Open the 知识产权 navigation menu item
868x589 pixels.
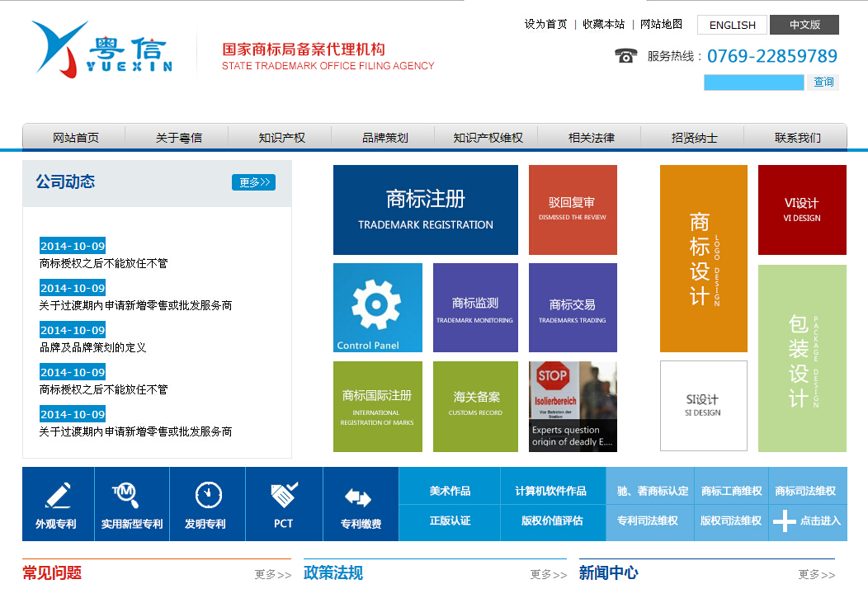[x=281, y=138]
